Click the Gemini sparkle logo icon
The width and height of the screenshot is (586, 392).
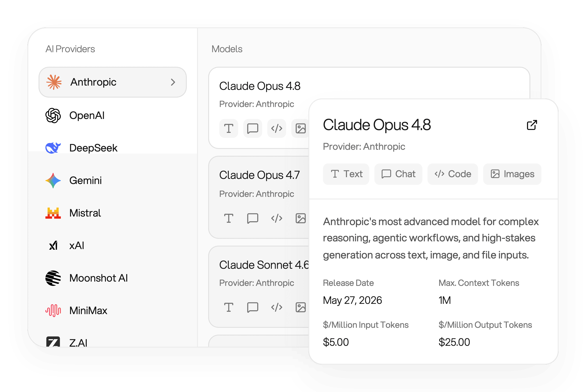click(53, 181)
